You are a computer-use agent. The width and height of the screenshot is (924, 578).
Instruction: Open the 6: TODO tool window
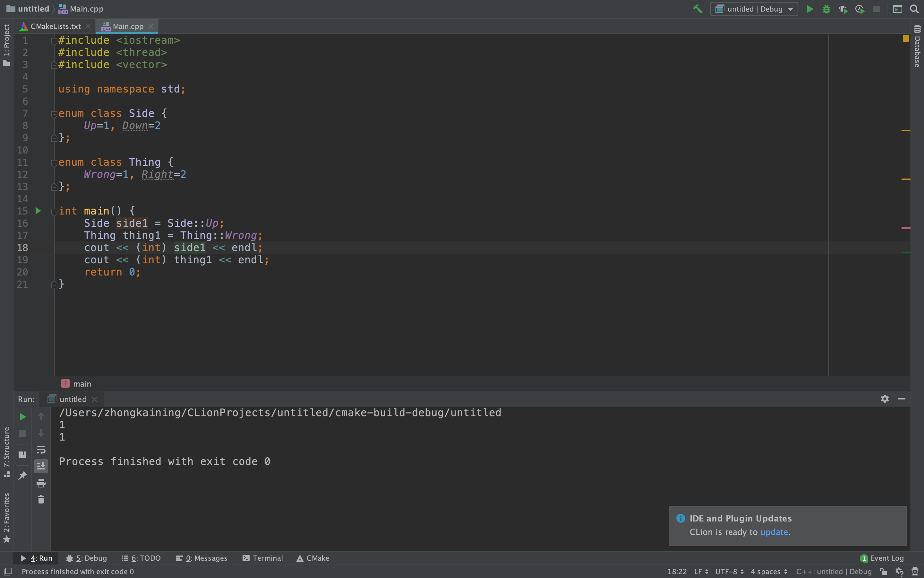coord(141,558)
